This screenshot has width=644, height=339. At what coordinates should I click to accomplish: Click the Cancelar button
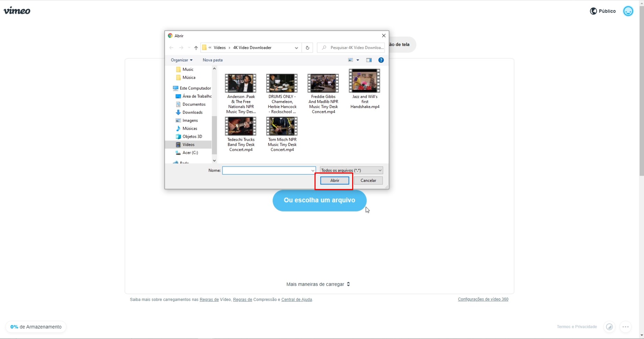368,180
